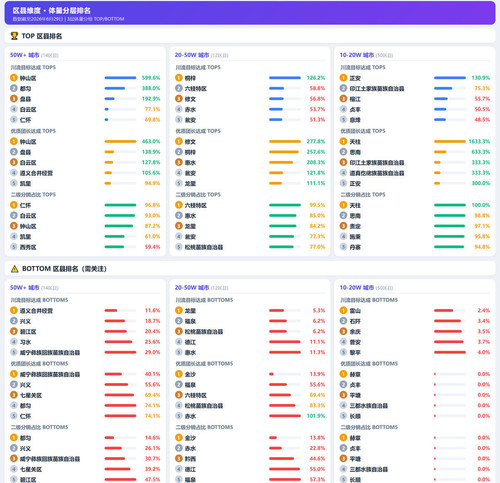Click the 40.1% value
The image size is (500, 483).
click(152, 374)
